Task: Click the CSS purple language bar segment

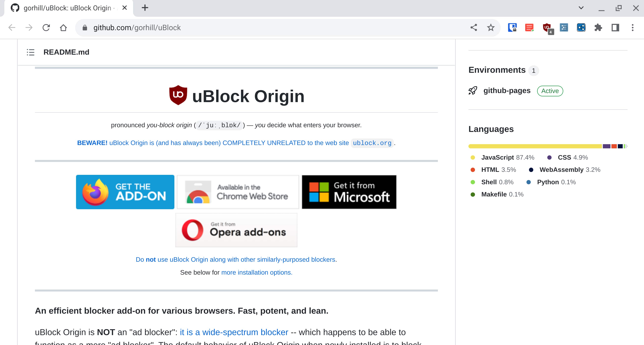Action: pyautogui.click(x=607, y=146)
